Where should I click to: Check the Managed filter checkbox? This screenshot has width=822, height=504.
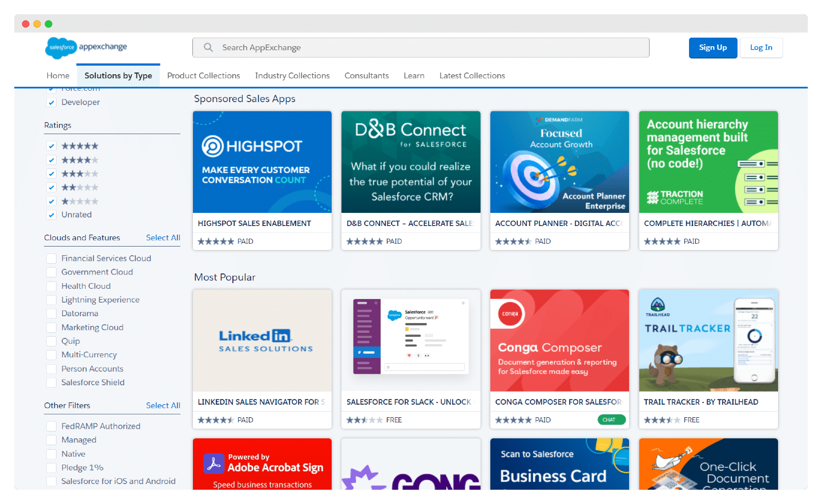click(51, 440)
